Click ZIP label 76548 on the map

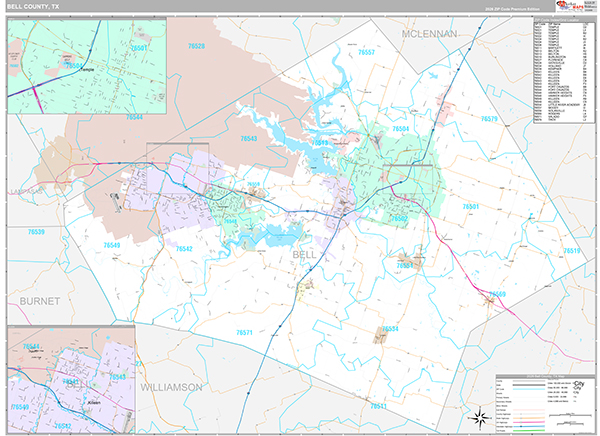(x=230, y=221)
